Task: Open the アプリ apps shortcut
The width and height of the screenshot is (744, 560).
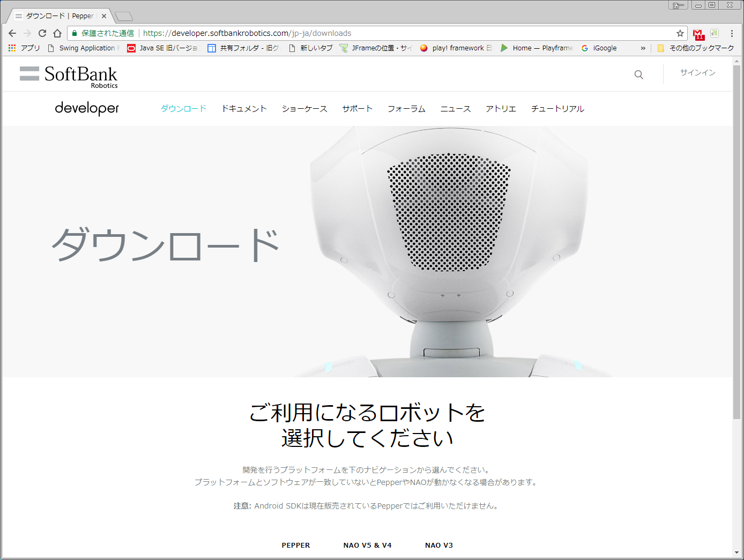Action: click(x=24, y=48)
